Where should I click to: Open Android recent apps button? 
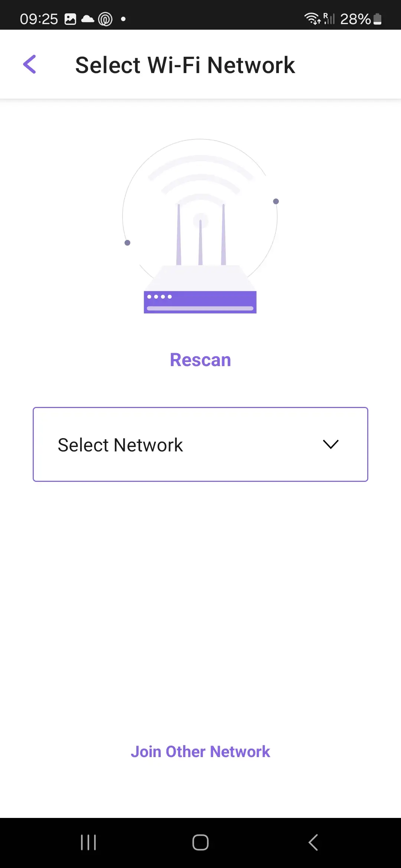[88, 842]
